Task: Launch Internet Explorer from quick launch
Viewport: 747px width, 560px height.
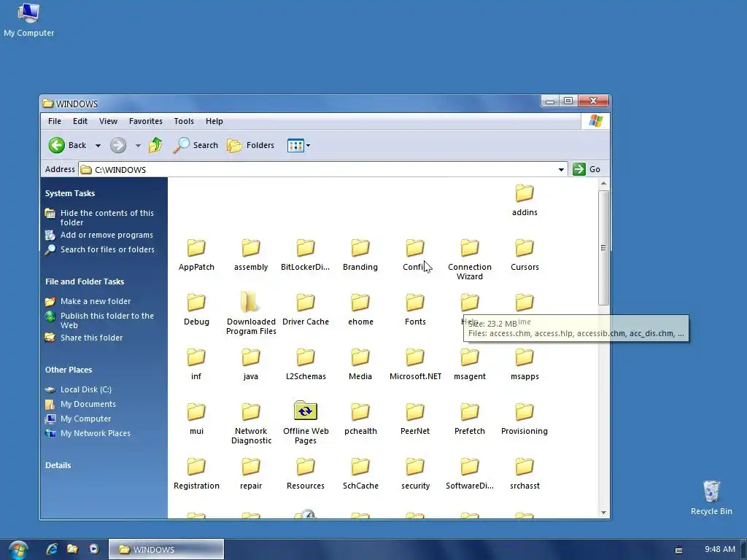Action: [x=52, y=549]
